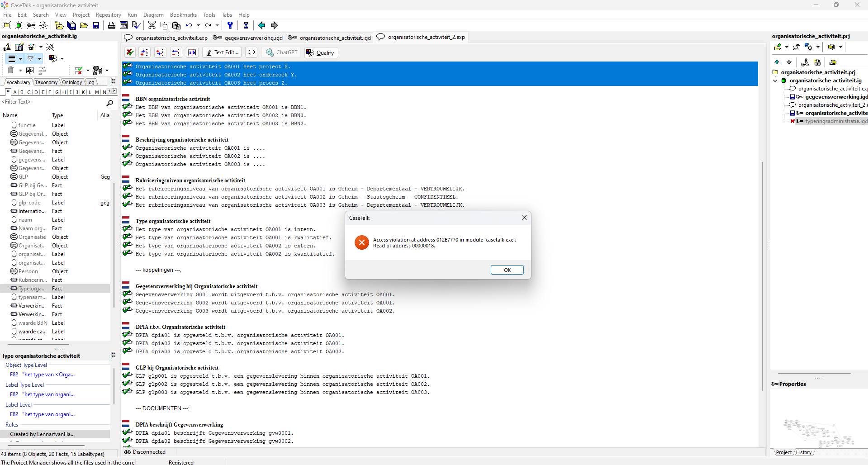Open the Text Edit editor
The image size is (868, 465).
[x=222, y=52]
